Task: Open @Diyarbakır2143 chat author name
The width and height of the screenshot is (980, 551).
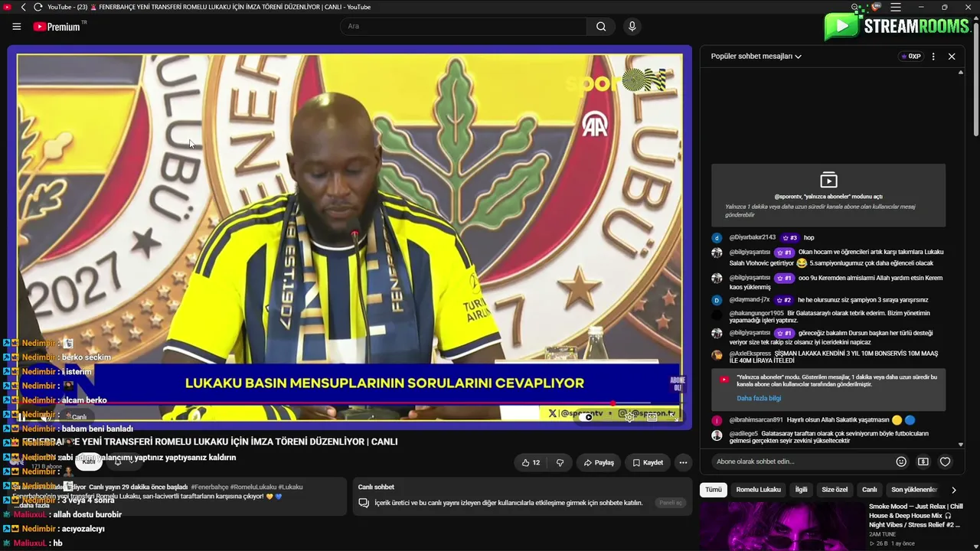Action: pyautogui.click(x=752, y=237)
